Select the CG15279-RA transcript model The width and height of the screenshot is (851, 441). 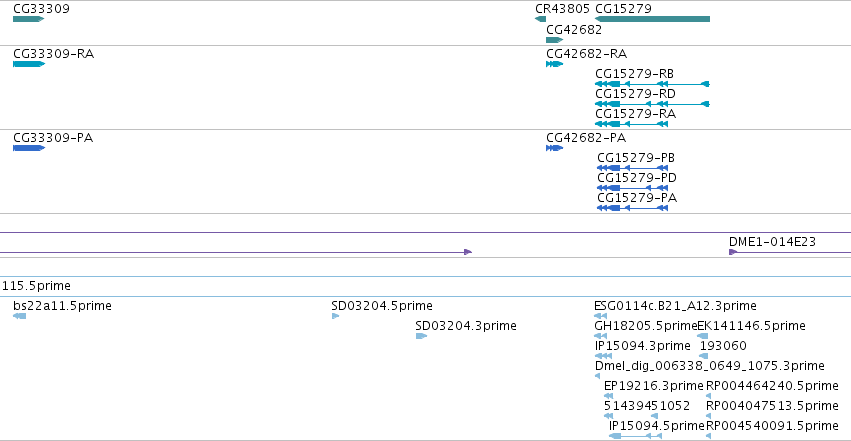click(631, 124)
